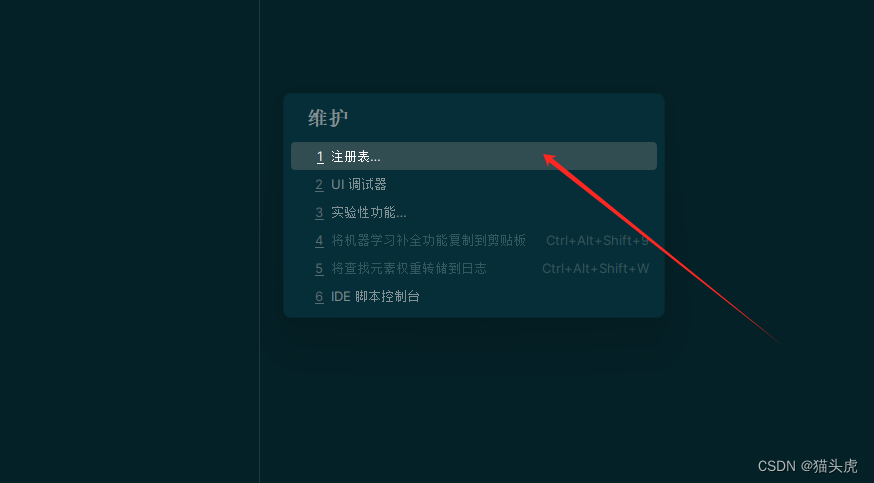
Task: Open the 注册表... (Registry) menu entry
Action: [474, 156]
